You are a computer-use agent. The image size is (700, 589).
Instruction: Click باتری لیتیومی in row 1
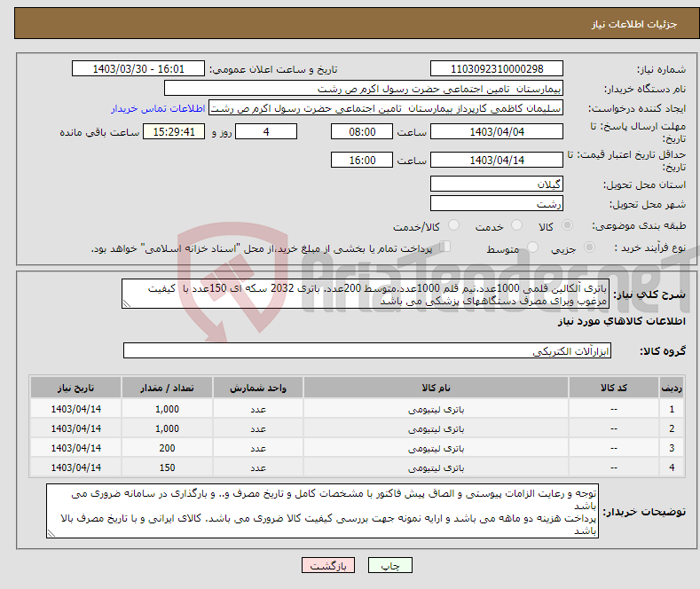pyautogui.click(x=437, y=409)
